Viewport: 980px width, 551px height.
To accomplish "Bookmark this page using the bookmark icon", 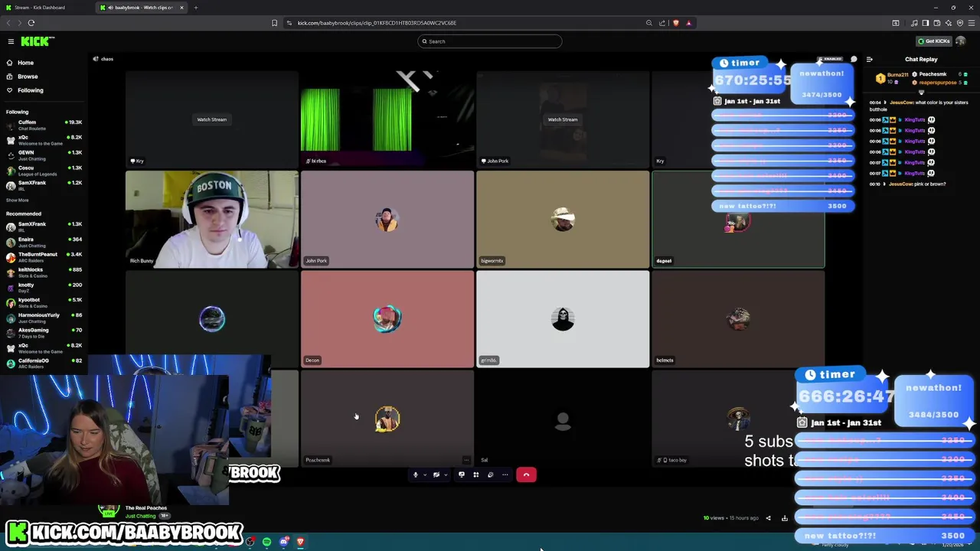I will [x=274, y=23].
